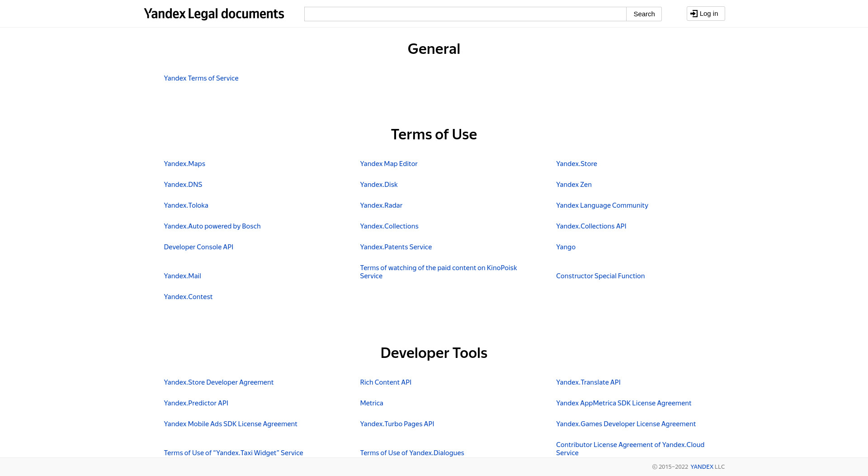Click the Log in button
The height and width of the screenshot is (476, 868).
tap(705, 14)
